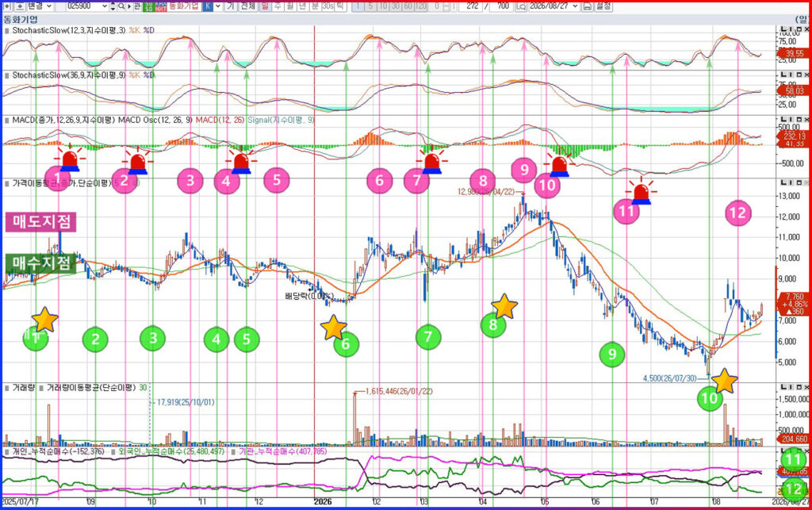Toggle the tick (틱) period button
Viewport: 812px width, 510px height.
pos(339,6)
